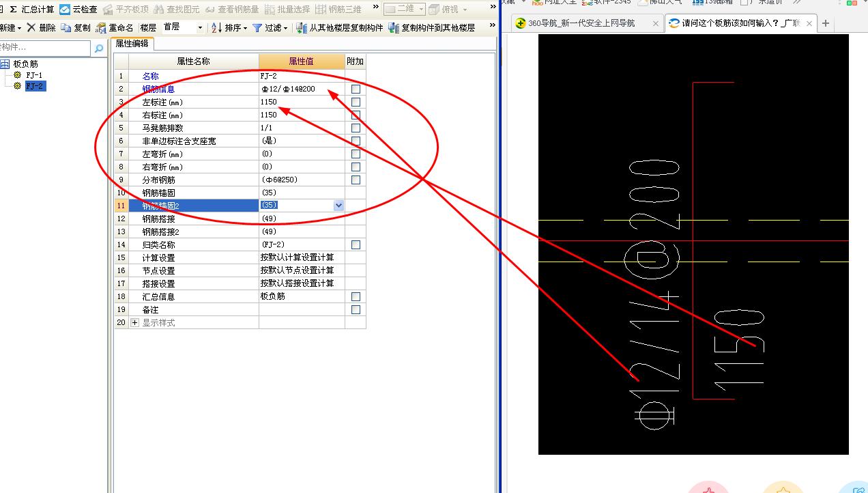The width and height of the screenshot is (868, 493).
Task: Close the 请问这个板筋该如何输入 browser tab
Action: click(x=809, y=23)
